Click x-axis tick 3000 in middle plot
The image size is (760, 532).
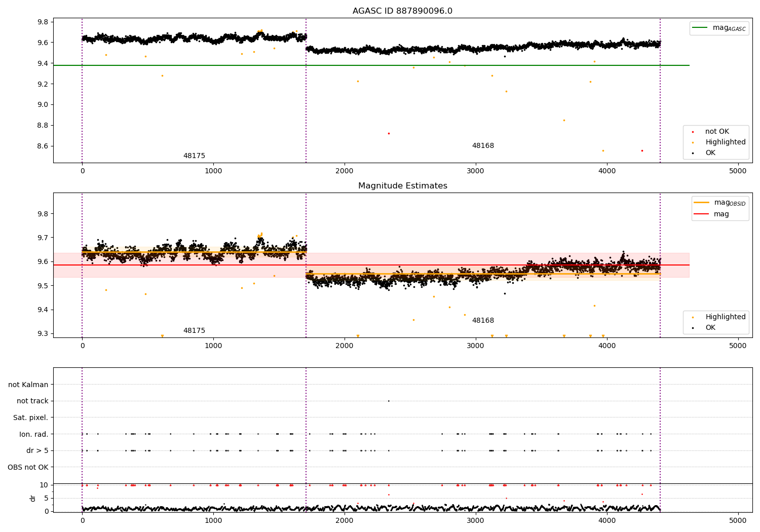point(476,346)
